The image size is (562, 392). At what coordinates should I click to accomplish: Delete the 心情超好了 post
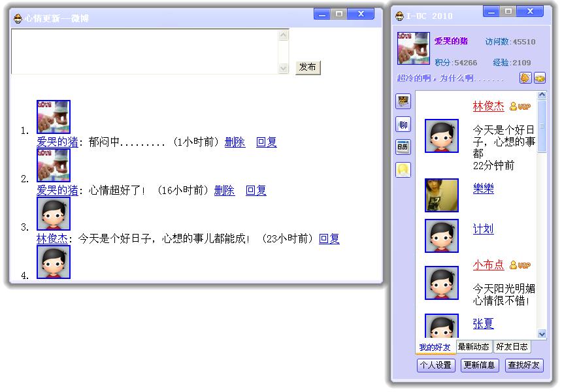pyautogui.click(x=224, y=190)
